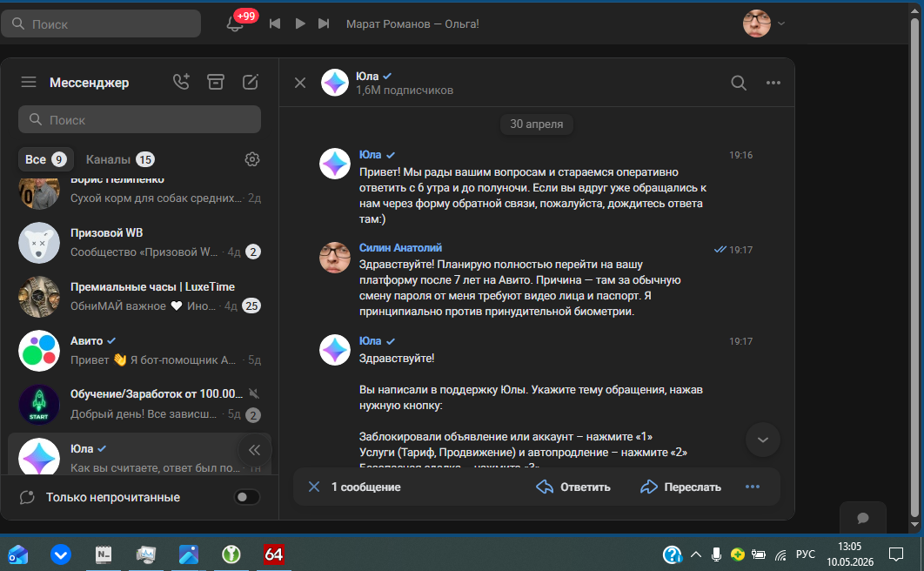Click the unread badge 25 on LuxeTime chat
Viewport: 924px width, 571px height.
click(251, 306)
